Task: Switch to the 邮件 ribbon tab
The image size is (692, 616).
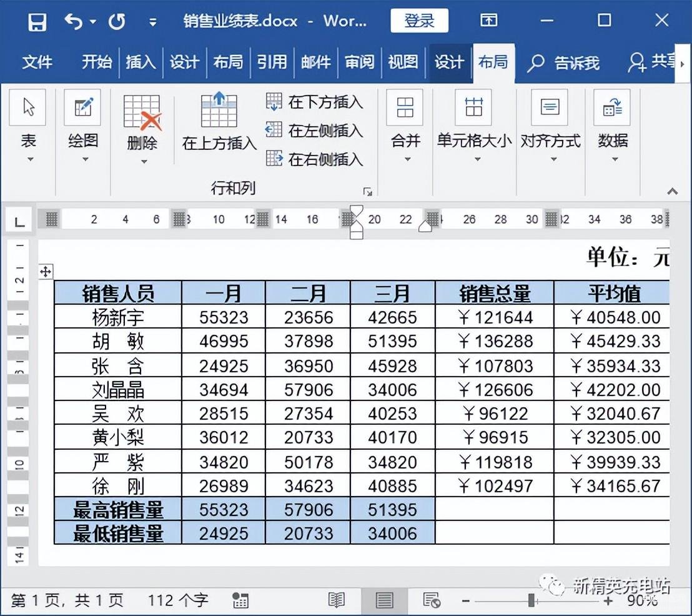Action: (315, 62)
